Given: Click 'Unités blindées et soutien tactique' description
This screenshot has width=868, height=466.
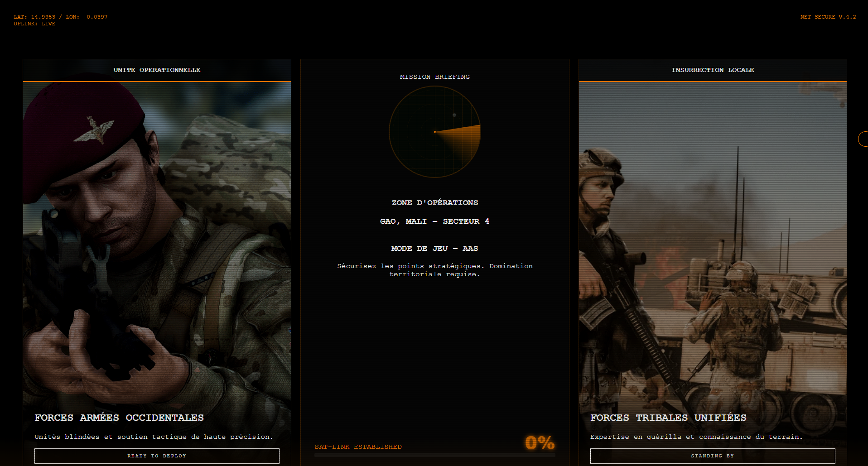Looking at the screenshot, I should (154, 437).
